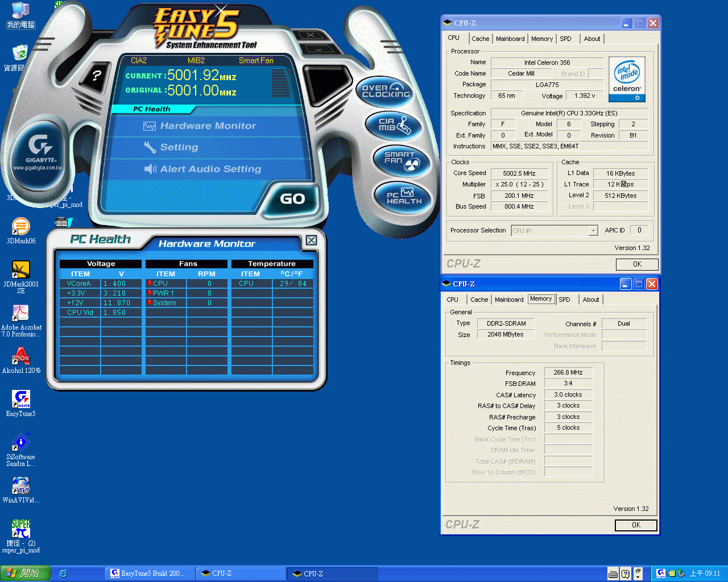This screenshot has width=728, height=582.
Task: Open the WinAVIVideo desktop shortcut
Action: 21,490
